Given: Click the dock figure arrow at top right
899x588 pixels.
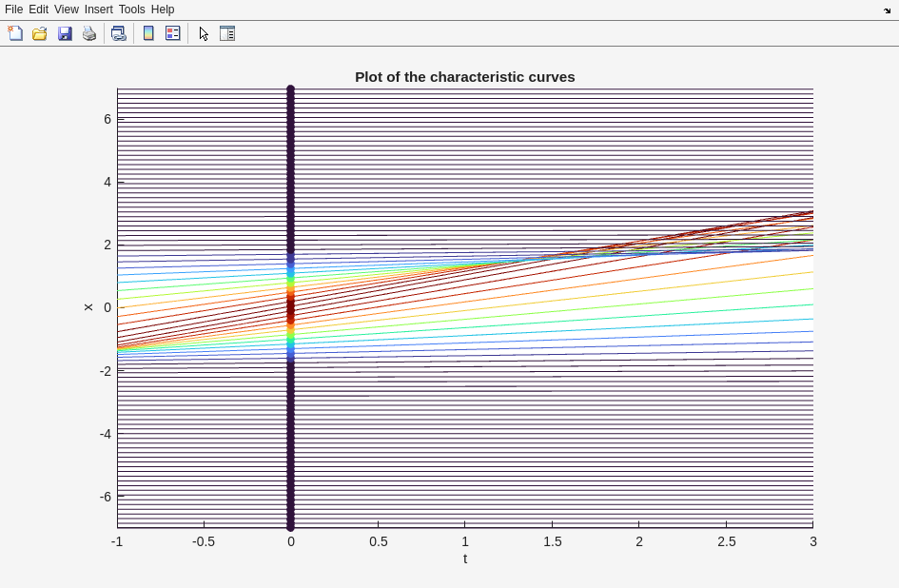Looking at the screenshot, I should click(887, 10).
